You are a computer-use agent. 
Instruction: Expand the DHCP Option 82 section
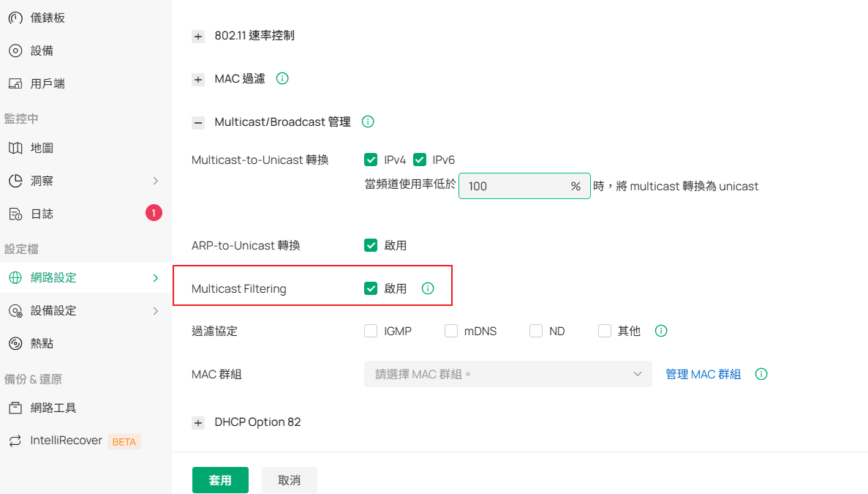click(x=198, y=423)
